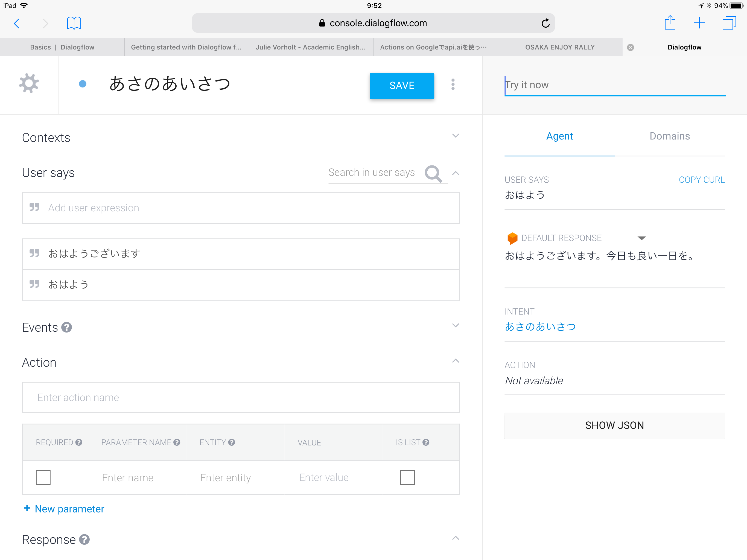Switch to the Domains tab
Screen dimensions: 747x560
(669, 136)
